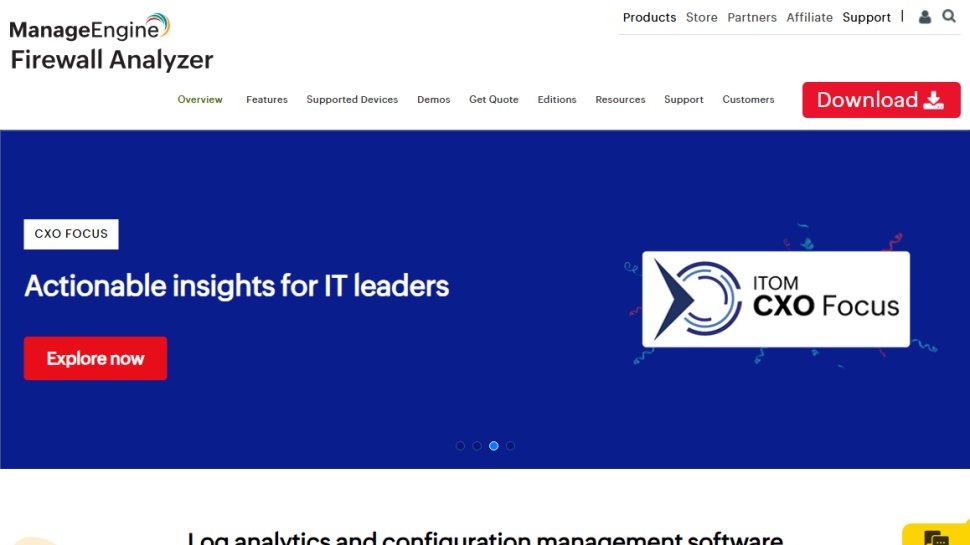Viewport: 970px width, 545px height.
Task: Select the Overview tab
Action: [x=200, y=100]
